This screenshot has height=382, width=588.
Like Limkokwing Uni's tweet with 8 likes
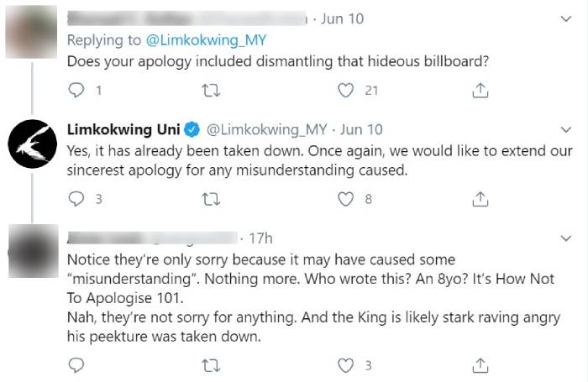pyautogui.click(x=343, y=199)
